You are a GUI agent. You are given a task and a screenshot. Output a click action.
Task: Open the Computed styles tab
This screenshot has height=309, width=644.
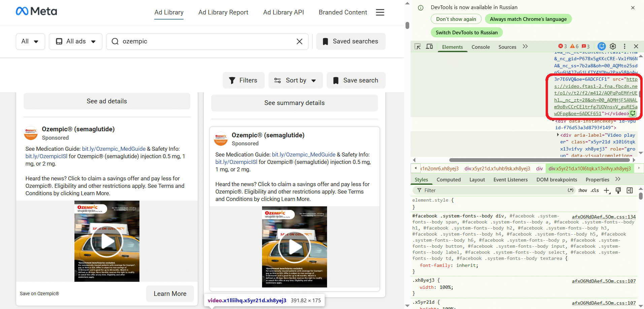pyautogui.click(x=449, y=180)
